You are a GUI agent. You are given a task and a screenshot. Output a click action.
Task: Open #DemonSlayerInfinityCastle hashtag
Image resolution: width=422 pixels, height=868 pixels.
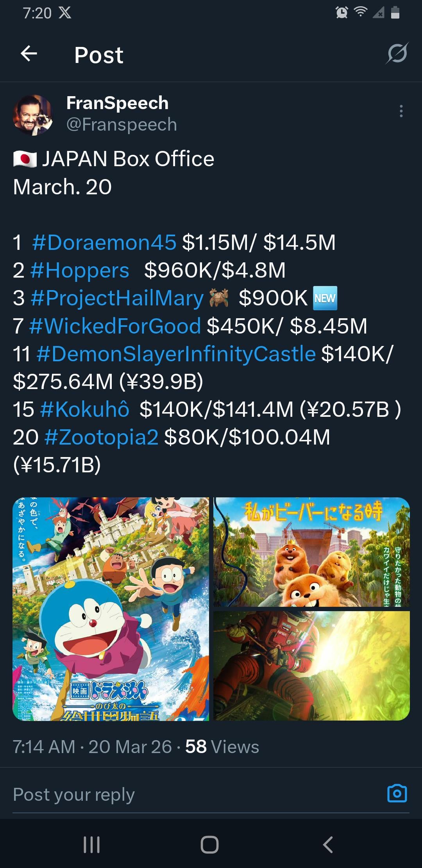pyautogui.click(x=176, y=354)
